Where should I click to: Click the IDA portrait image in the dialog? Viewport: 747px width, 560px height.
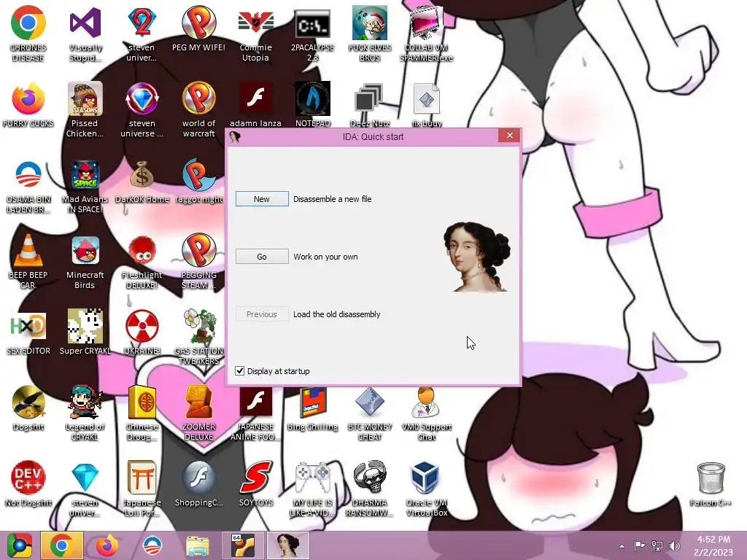click(x=477, y=257)
